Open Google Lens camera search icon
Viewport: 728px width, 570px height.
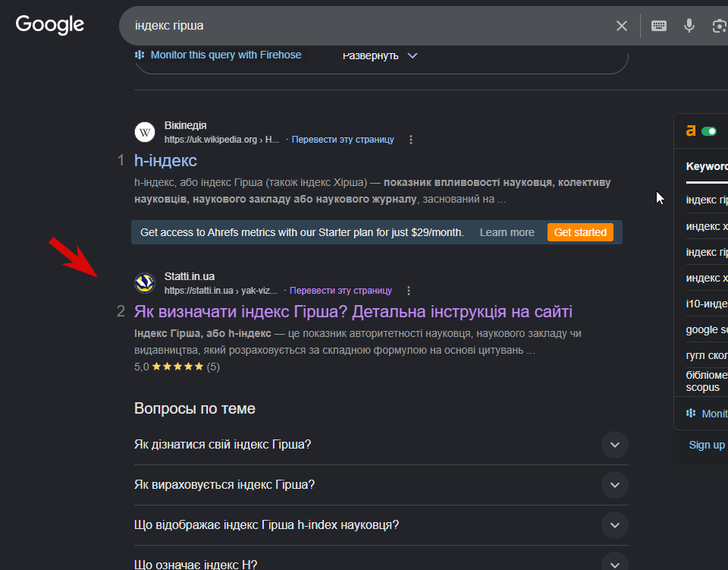(x=720, y=26)
